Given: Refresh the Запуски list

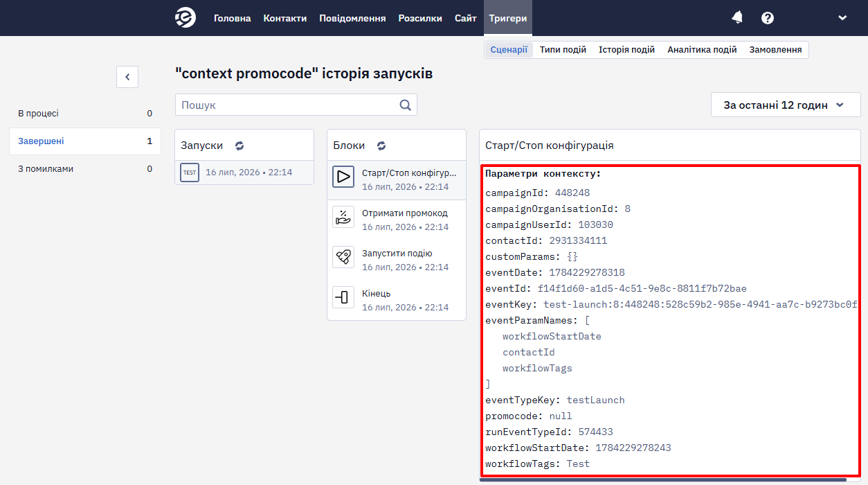Looking at the screenshot, I should [x=239, y=145].
